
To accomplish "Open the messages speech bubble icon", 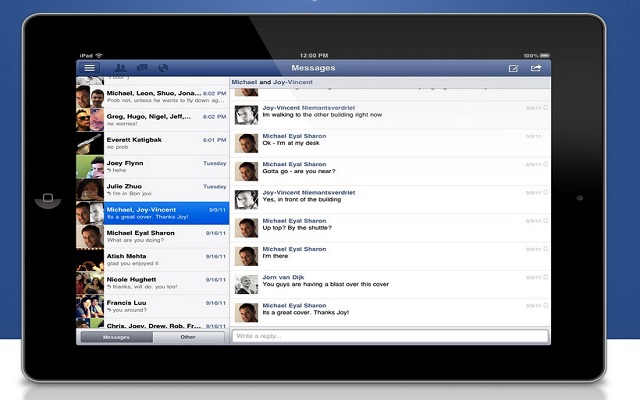I will [x=142, y=68].
